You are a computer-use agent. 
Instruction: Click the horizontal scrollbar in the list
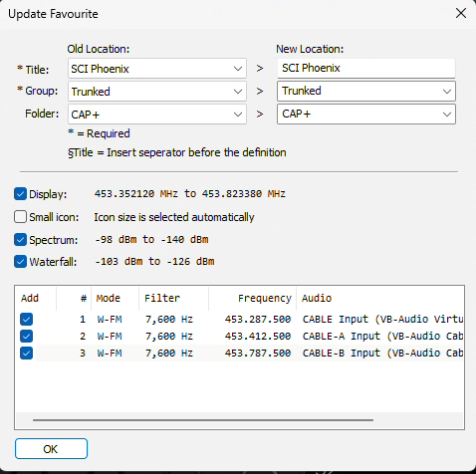[x=203, y=420]
